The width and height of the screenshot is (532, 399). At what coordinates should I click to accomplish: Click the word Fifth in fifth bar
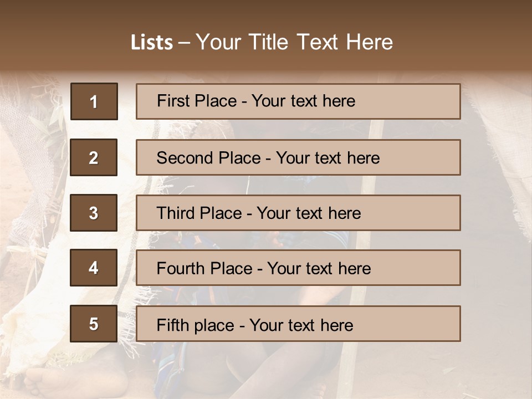(x=171, y=325)
